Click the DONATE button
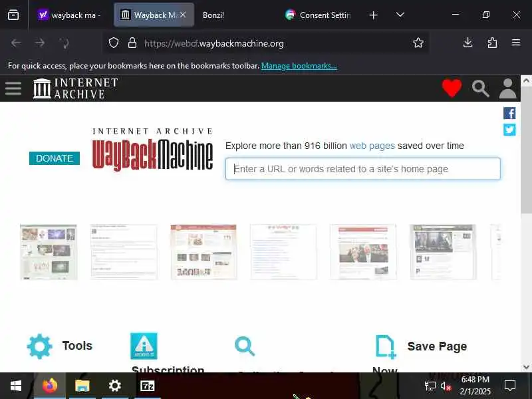The width and height of the screenshot is (532, 399). click(x=55, y=158)
